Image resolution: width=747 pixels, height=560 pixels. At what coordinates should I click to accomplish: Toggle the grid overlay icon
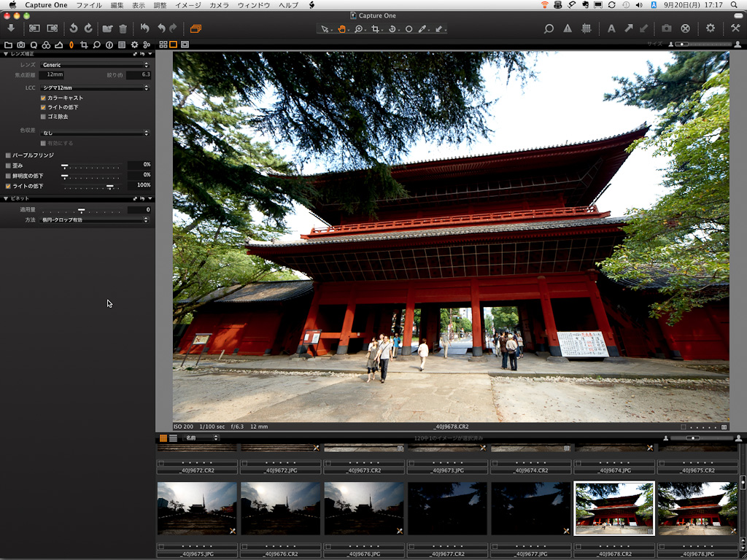tap(586, 28)
